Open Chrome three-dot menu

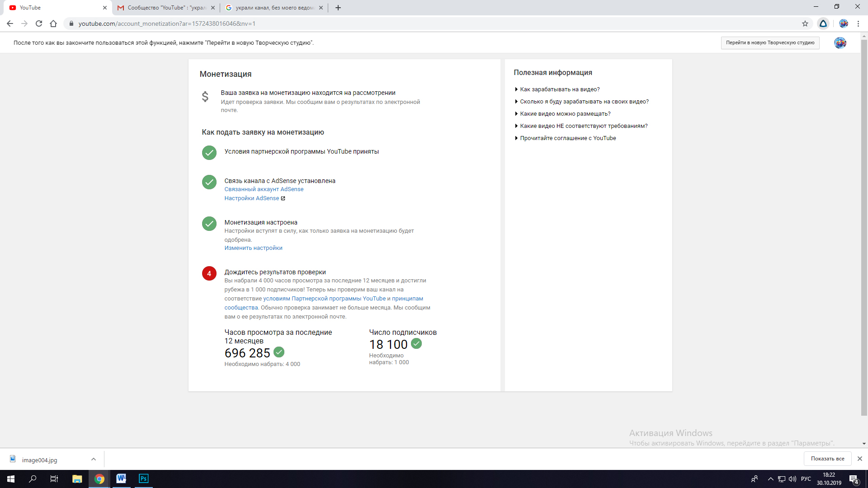(858, 23)
